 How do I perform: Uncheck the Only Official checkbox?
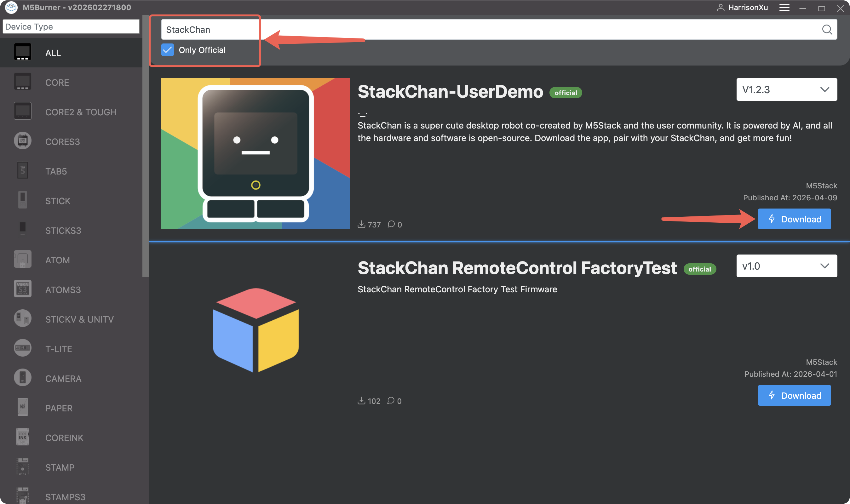tap(167, 50)
